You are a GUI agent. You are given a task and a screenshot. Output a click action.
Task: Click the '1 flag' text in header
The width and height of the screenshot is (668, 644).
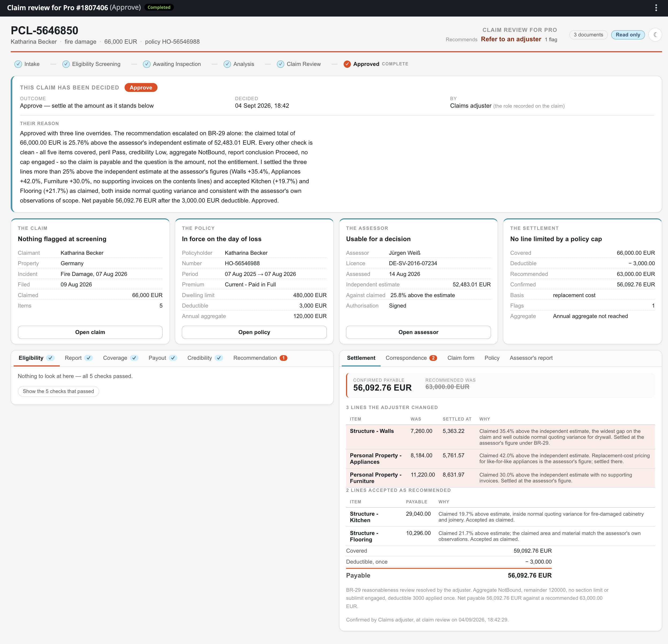pos(551,40)
